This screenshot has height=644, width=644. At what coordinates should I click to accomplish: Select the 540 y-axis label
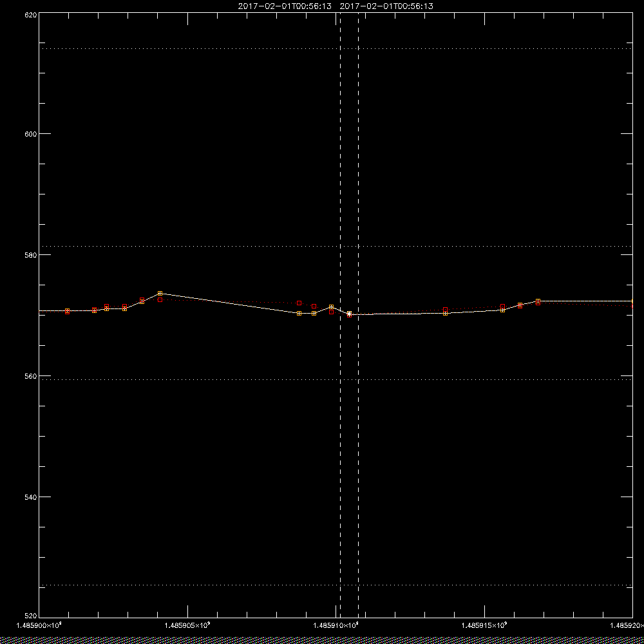pos(31,497)
